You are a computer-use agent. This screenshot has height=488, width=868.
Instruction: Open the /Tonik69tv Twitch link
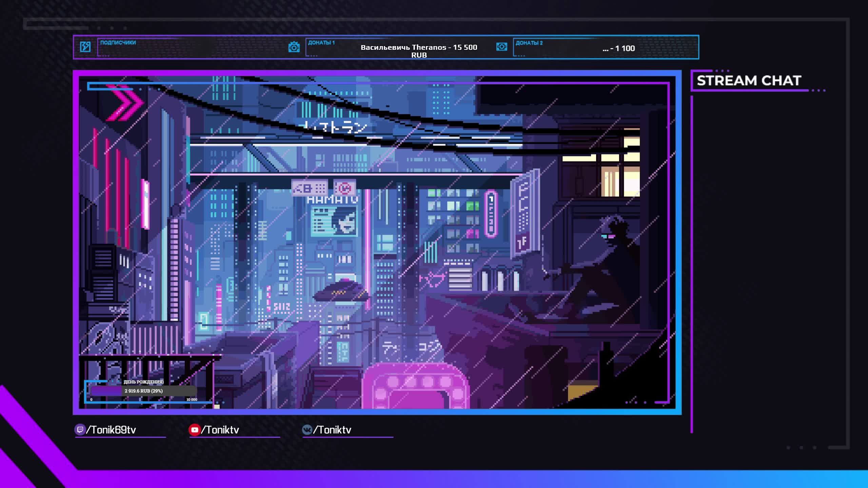(111, 430)
